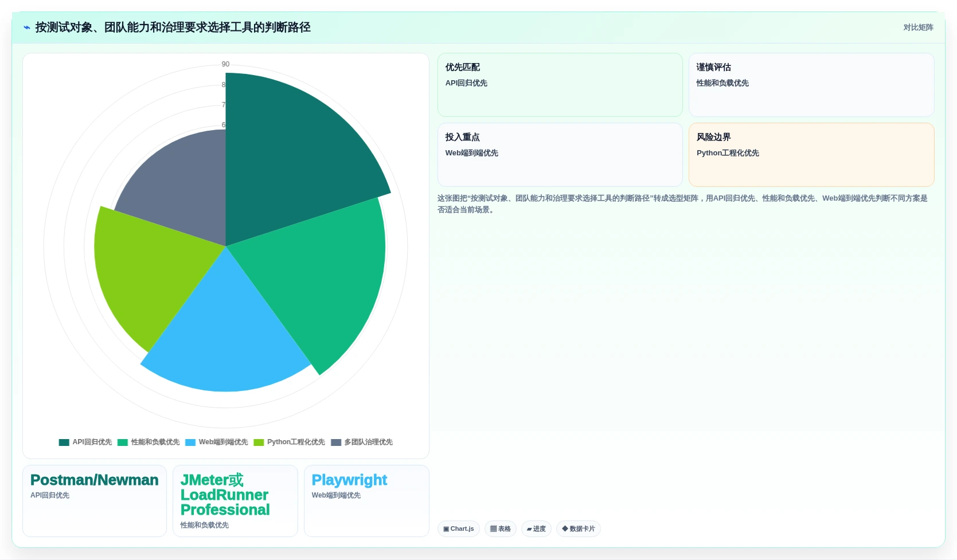Screen dimensions: 957x560
Task: Open the 谨慎评估 card
Action: 811,85
